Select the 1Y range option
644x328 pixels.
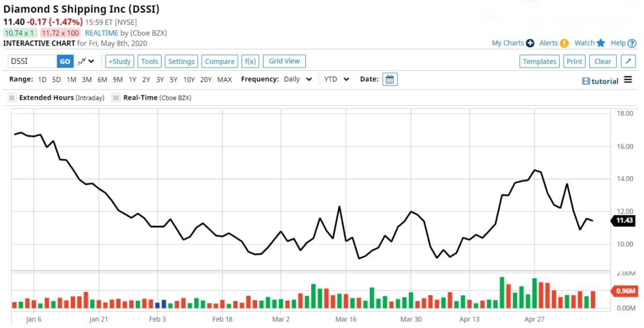[132, 79]
